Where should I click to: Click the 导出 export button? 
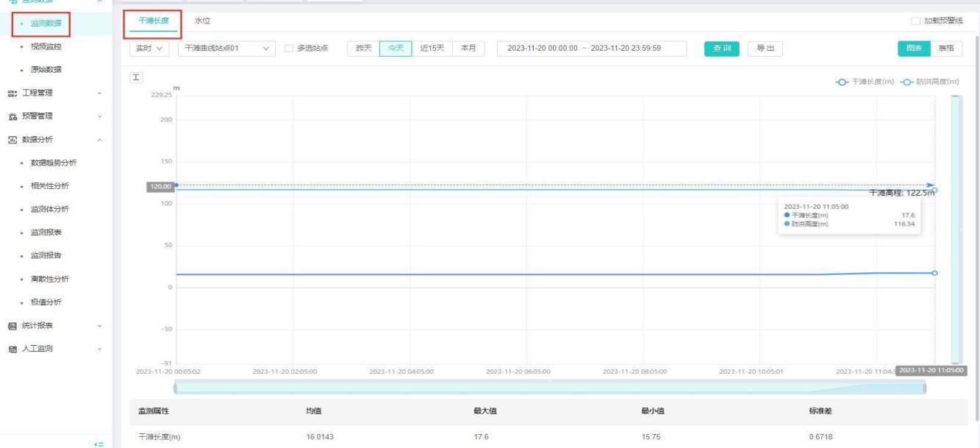(x=765, y=49)
